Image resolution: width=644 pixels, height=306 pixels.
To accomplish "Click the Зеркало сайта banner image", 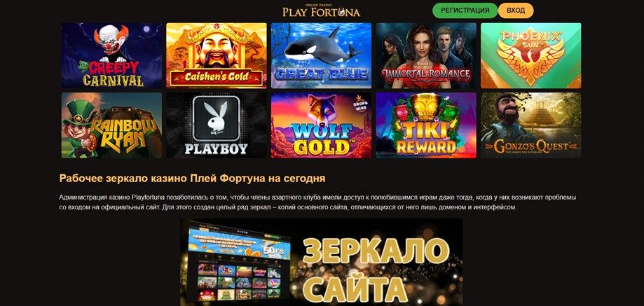I will (321, 262).
